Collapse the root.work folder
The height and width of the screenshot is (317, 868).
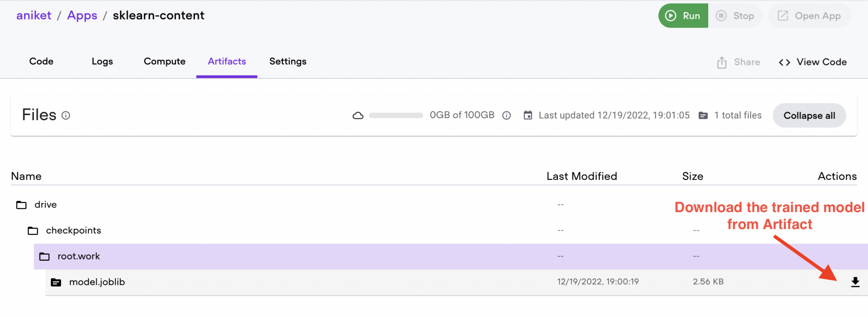coord(44,257)
